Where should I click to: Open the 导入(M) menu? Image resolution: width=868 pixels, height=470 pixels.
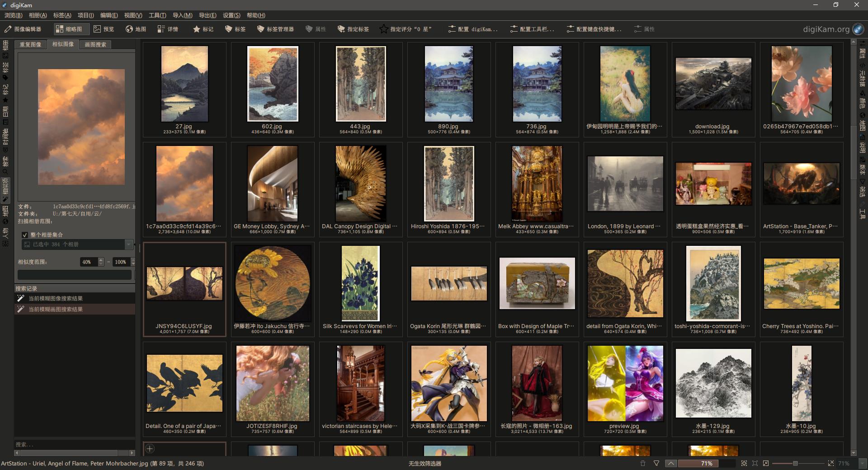(x=183, y=15)
